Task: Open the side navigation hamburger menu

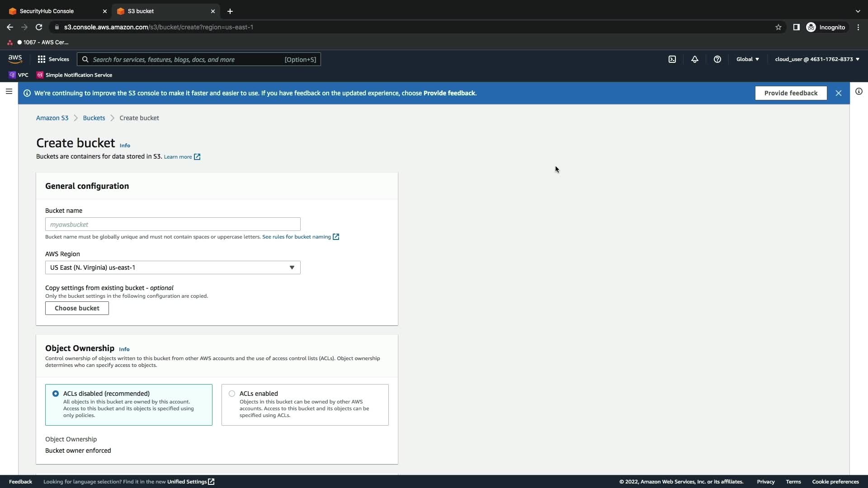Action: pyautogui.click(x=9, y=92)
